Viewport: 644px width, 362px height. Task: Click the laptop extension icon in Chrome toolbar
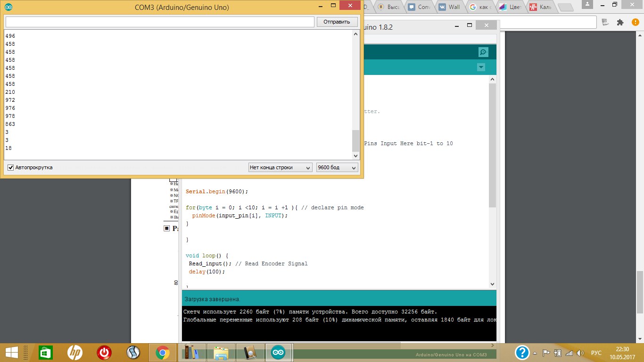(x=605, y=22)
